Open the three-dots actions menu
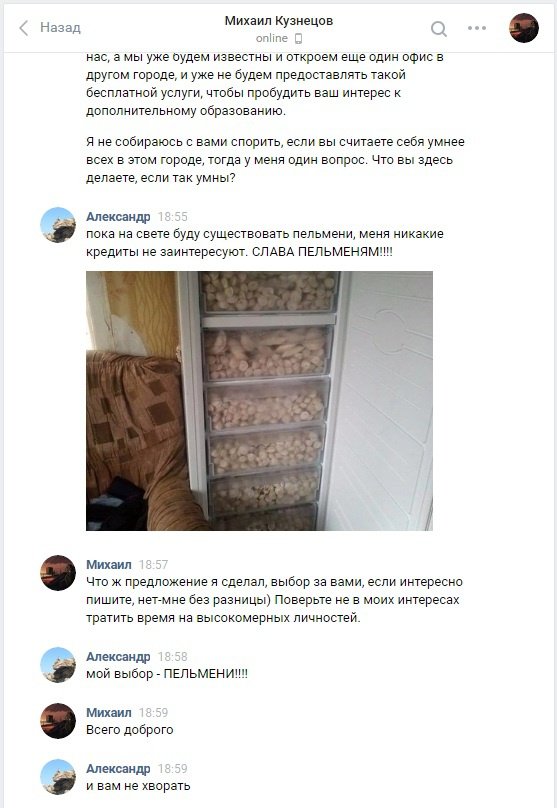This screenshot has width=557, height=808. [x=477, y=28]
